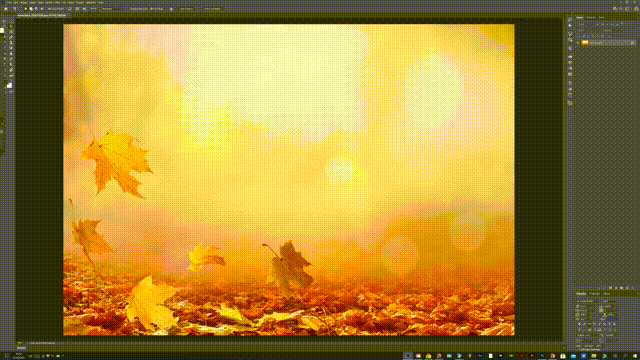Switch to the Layers tab
This screenshot has width=640, height=360.
click(580, 18)
